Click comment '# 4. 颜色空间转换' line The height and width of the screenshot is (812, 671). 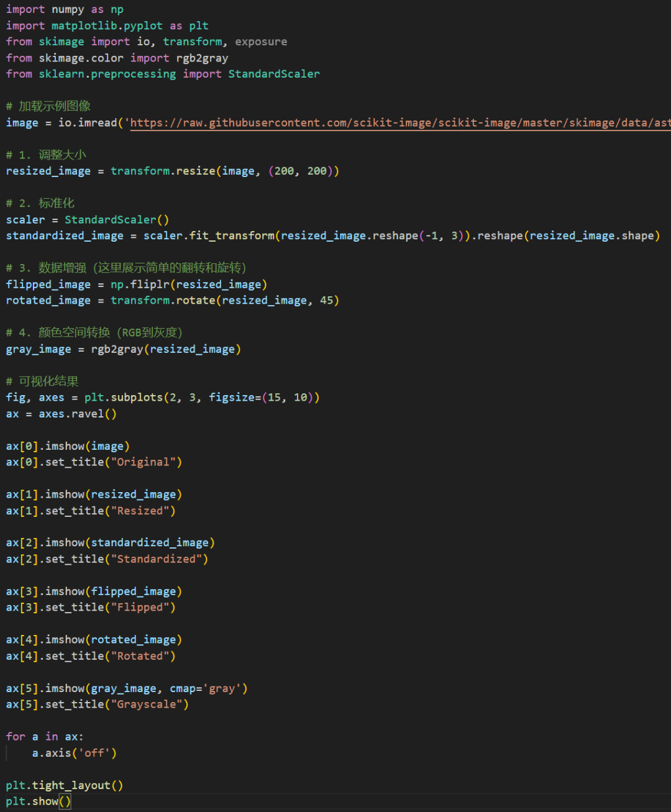click(94, 332)
